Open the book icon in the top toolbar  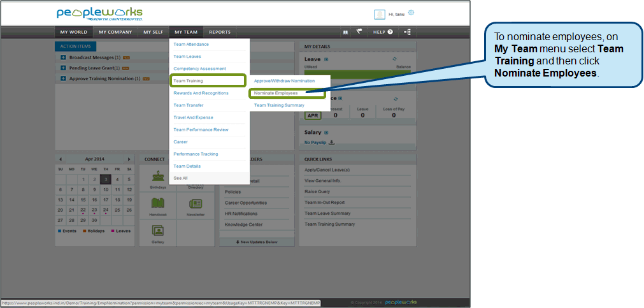click(346, 32)
